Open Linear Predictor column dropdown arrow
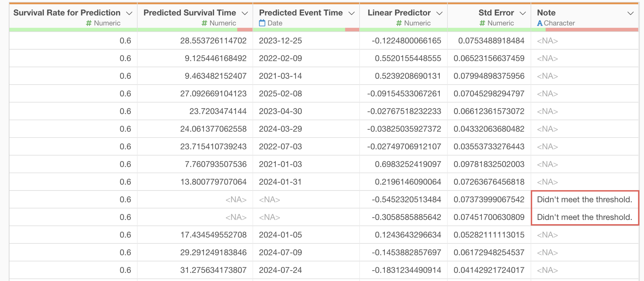Screen dimensions: 644x281 pos(439,13)
